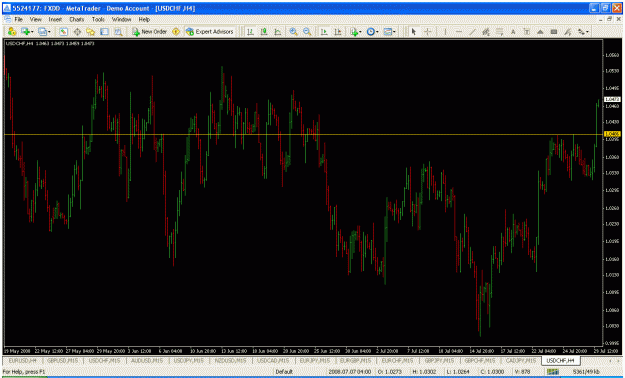This screenshot has height=378, width=625.
Task: Select the rectangle shape tool icon
Action: pos(554,32)
